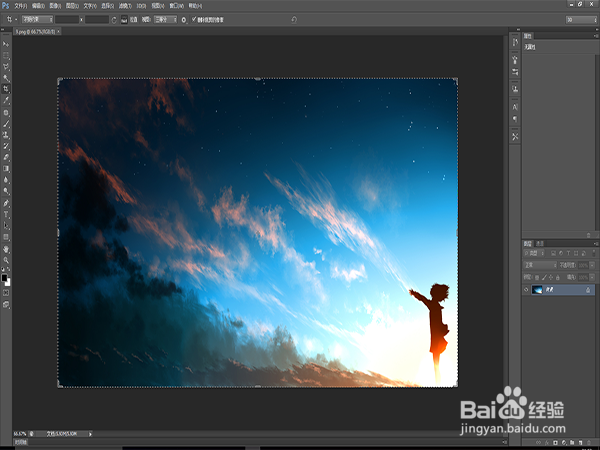Select the Move tool
Viewport: 600px width, 450px height.
coord(6,44)
